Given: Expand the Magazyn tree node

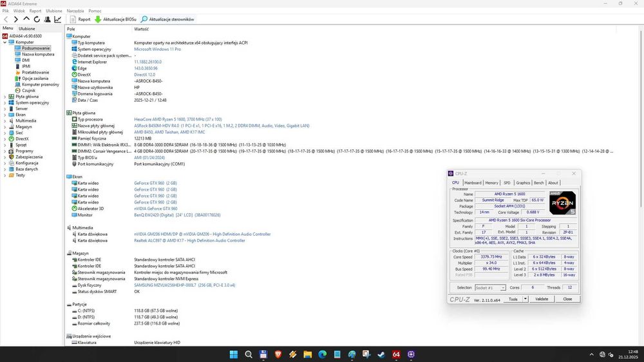Looking at the screenshot, I should [5, 126].
